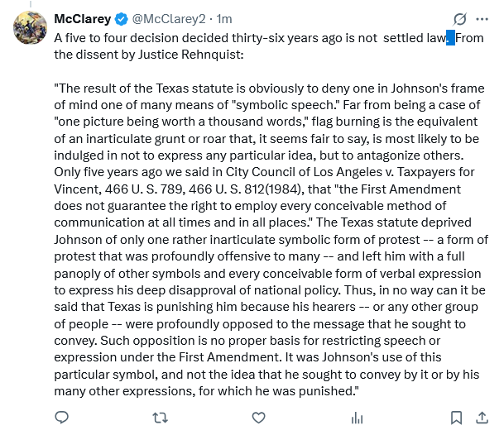Bookmark this post by McClarey

coord(456,419)
